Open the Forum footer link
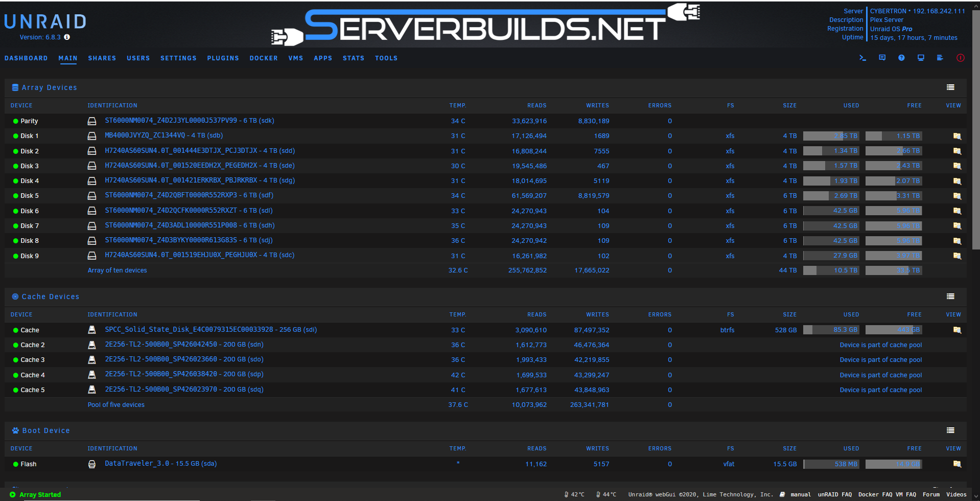 pyautogui.click(x=931, y=494)
